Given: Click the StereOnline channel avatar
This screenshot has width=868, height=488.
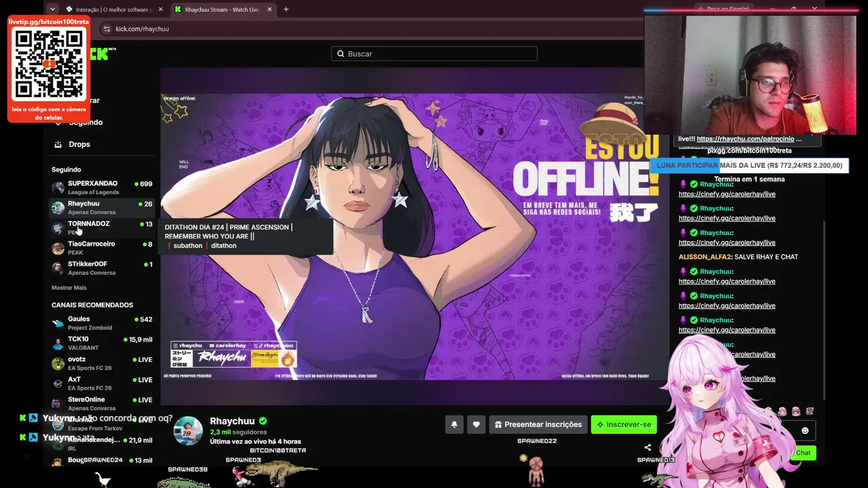Looking at the screenshot, I should (x=58, y=404).
